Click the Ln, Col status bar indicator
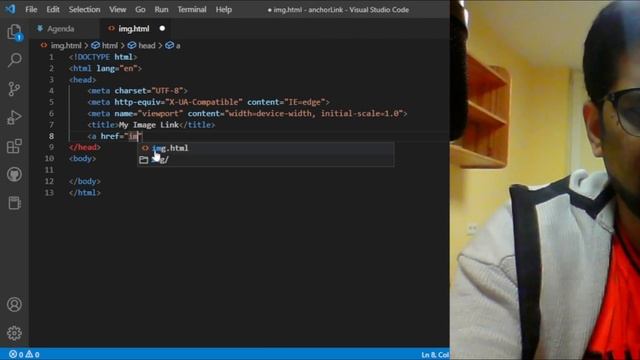The height and width of the screenshot is (360, 640). point(435,355)
